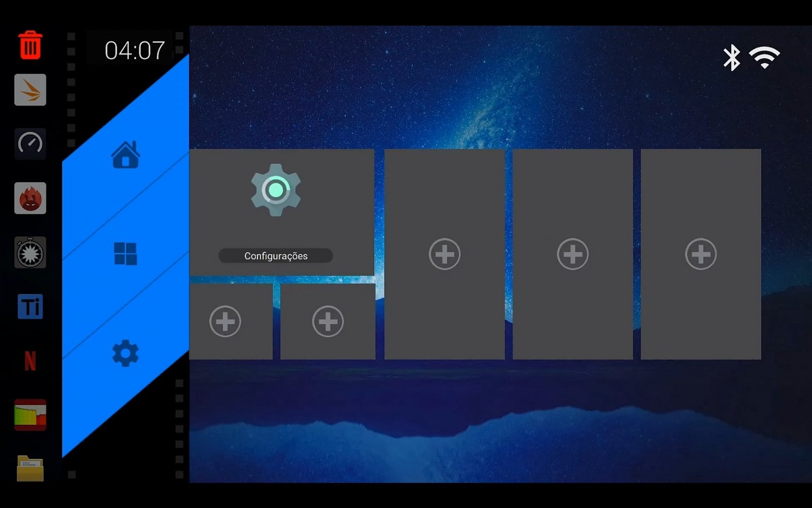Image resolution: width=812 pixels, height=508 pixels.
Task: Open Netflix from the sidebar
Action: 30,362
